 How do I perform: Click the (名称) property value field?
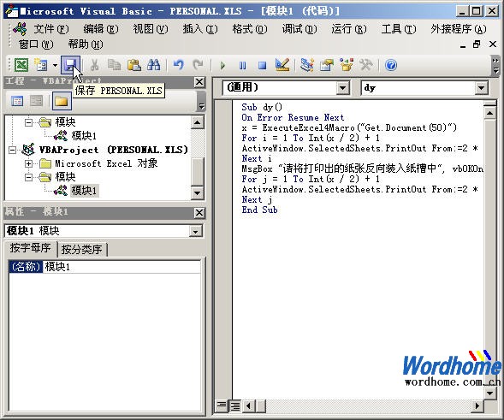point(122,267)
